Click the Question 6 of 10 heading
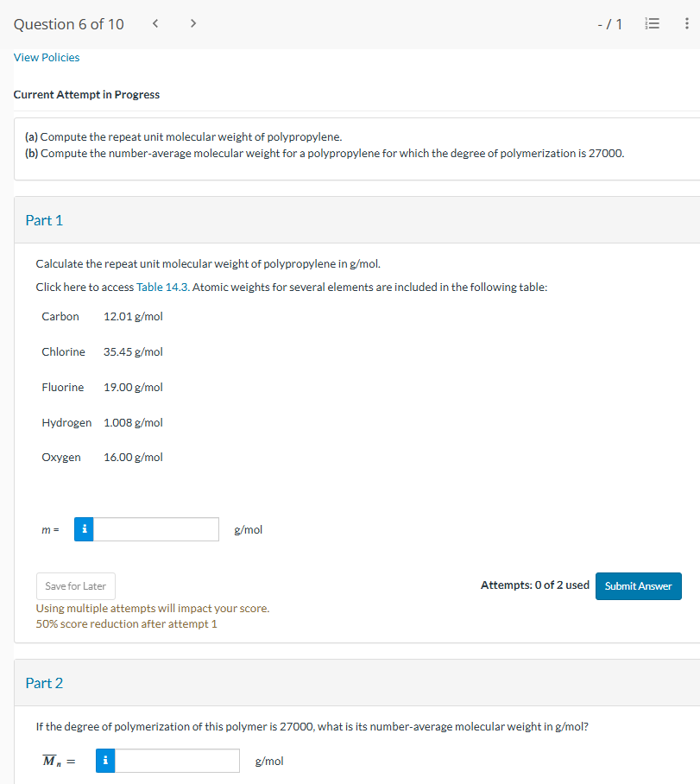The height and width of the screenshot is (784, 700). tap(68, 23)
